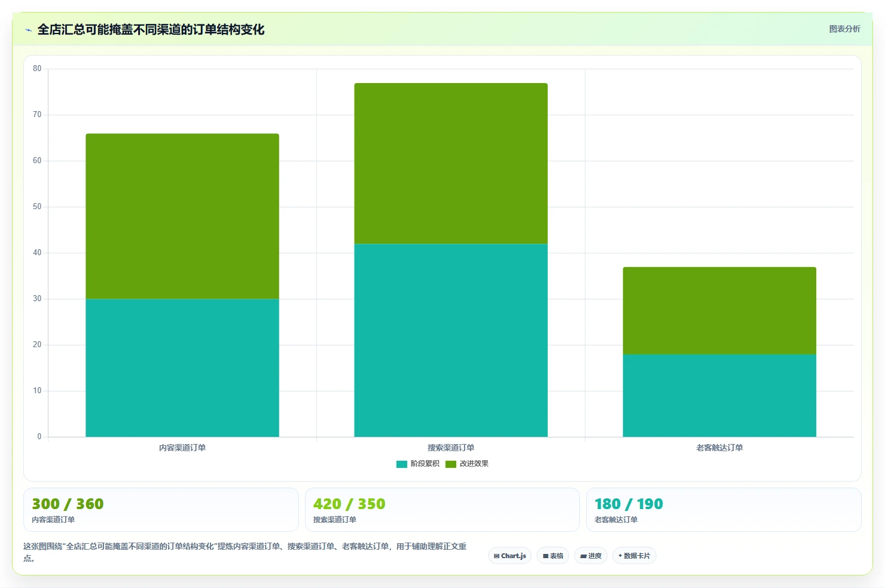
Task: Click the y-axis value 40
Action: point(37,253)
